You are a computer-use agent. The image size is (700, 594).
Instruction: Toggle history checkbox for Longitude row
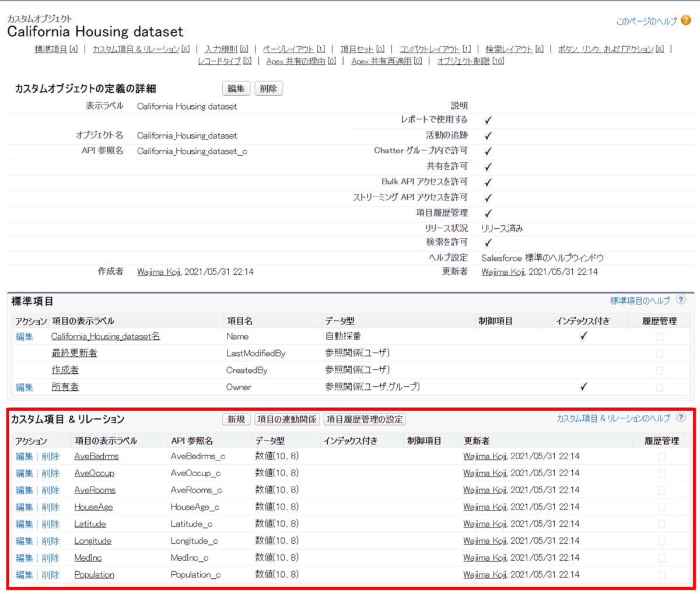click(661, 541)
